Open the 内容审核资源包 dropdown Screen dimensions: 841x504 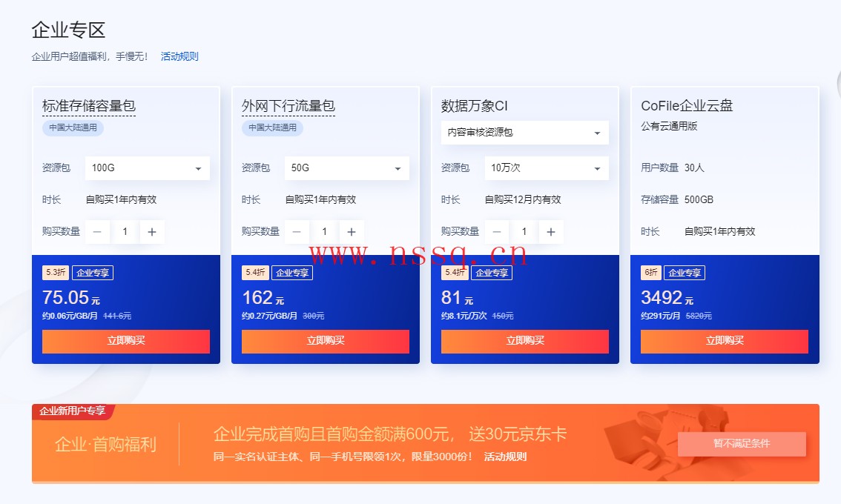click(x=524, y=133)
